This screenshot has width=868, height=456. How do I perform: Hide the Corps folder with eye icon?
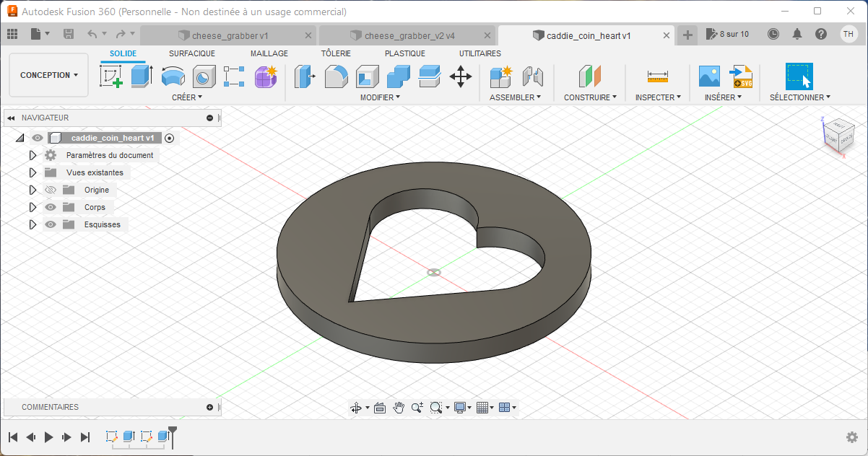coord(51,207)
